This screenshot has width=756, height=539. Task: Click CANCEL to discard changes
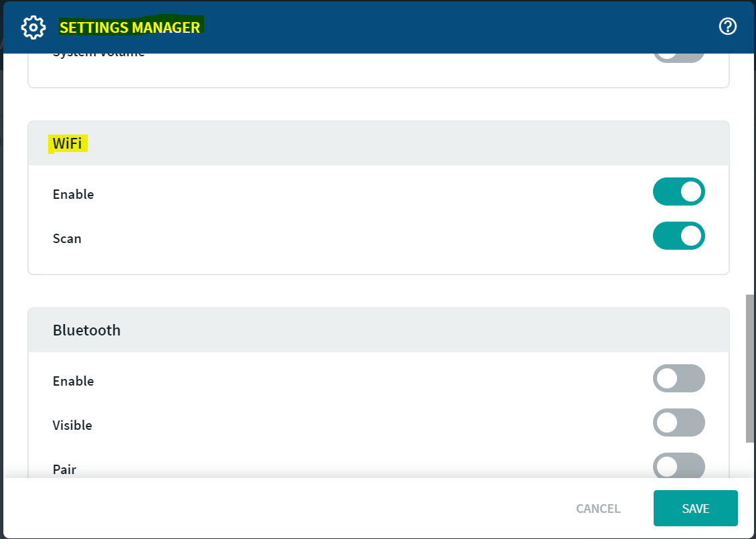point(598,509)
